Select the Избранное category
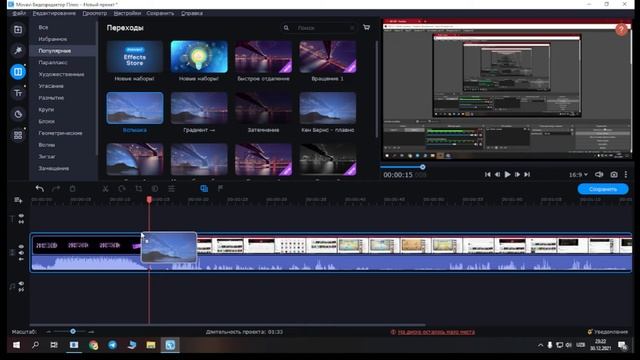 coord(53,39)
